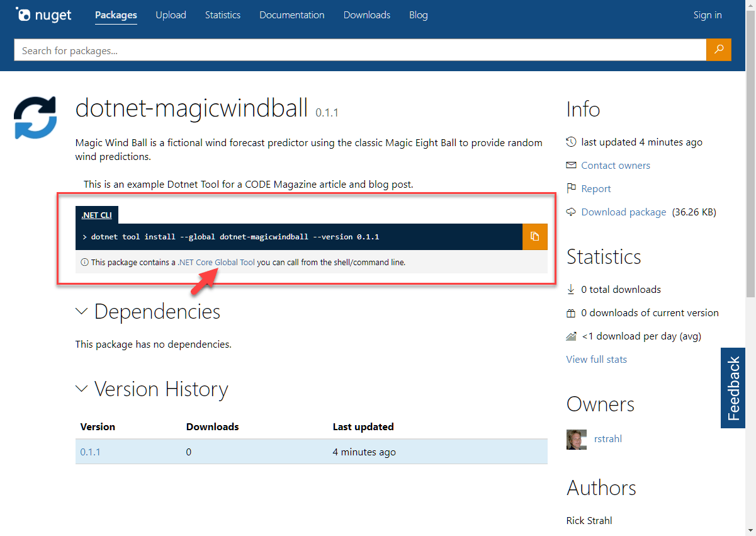Click '0 downloads of current version' text
This screenshot has width=756, height=536.
tap(650, 312)
